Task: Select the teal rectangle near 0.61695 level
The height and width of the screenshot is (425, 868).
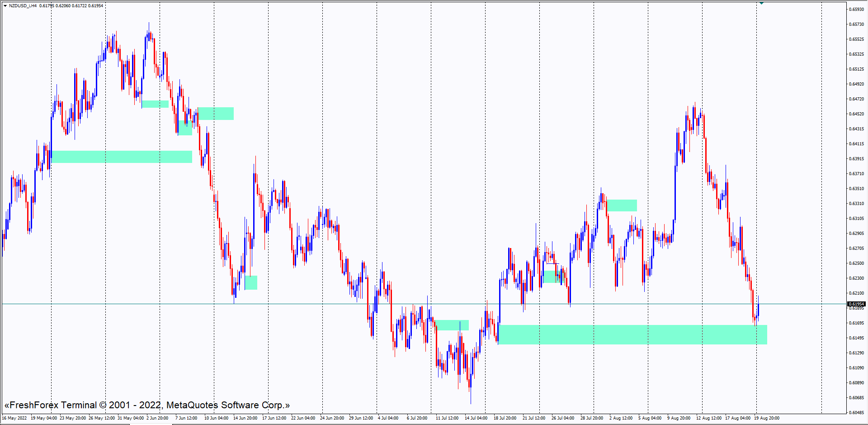Action: 452,325
